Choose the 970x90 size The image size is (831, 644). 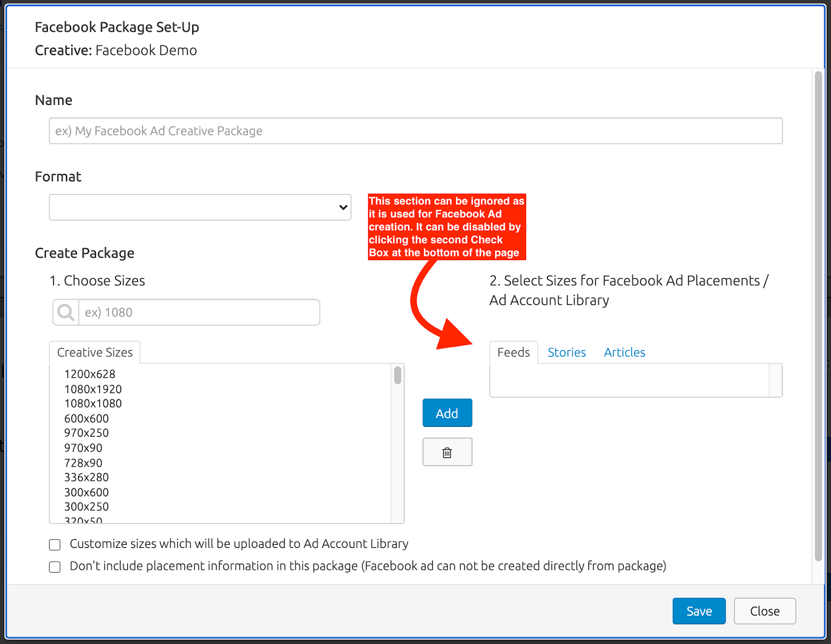pos(83,448)
